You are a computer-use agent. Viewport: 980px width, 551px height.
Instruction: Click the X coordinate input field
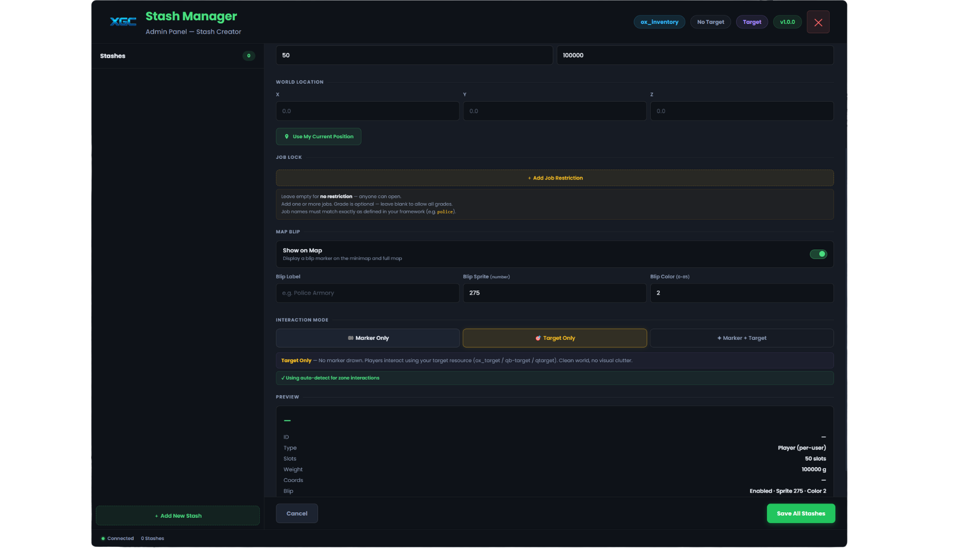point(367,111)
